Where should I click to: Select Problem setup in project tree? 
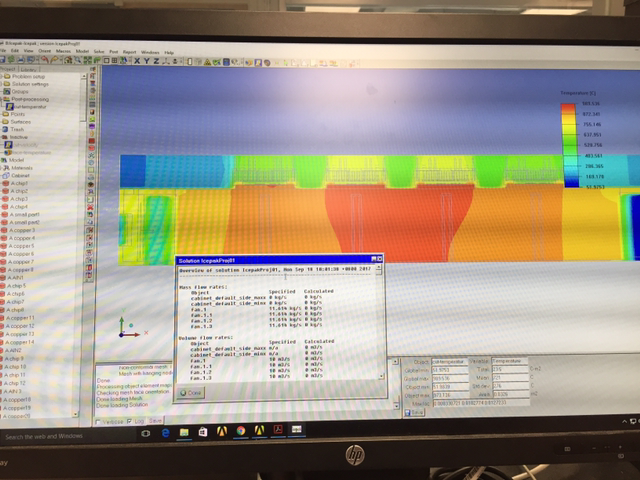(28, 76)
